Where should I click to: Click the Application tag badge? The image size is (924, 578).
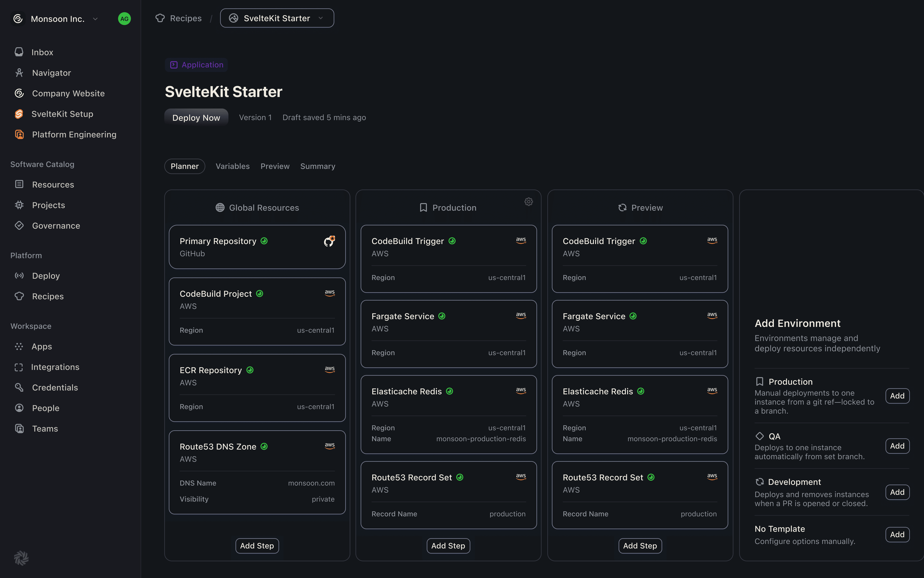point(196,65)
